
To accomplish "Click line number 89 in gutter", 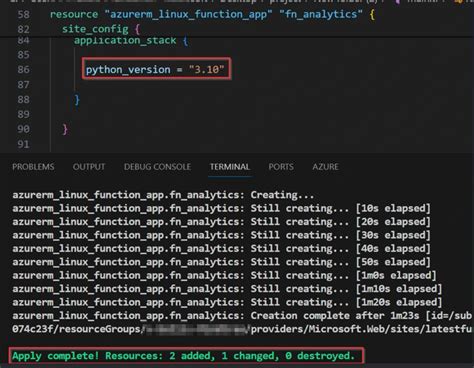I will click(x=23, y=115).
